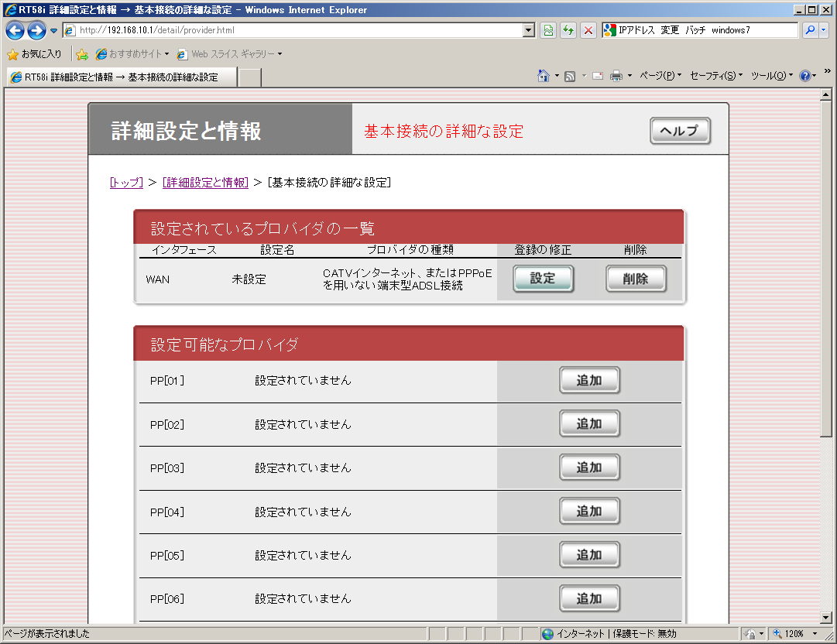This screenshot has height=644, width=837.
Task: Click 設定されていません text for PP[06]
Action: point(303,598)
